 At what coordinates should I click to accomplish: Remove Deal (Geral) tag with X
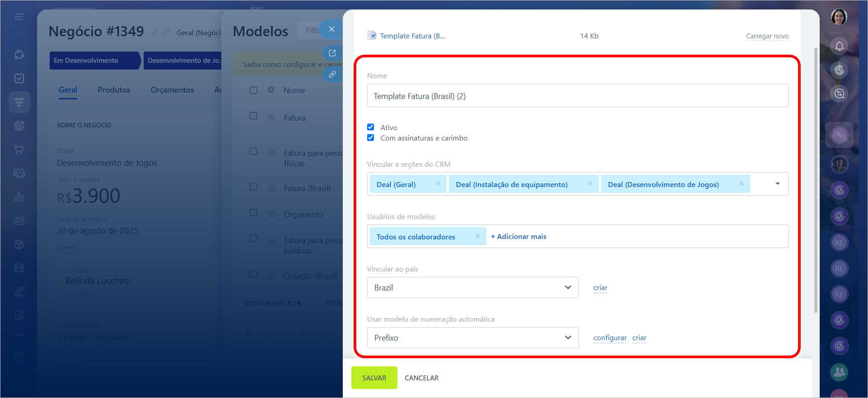pyautogui.click(x=438, y=184)
